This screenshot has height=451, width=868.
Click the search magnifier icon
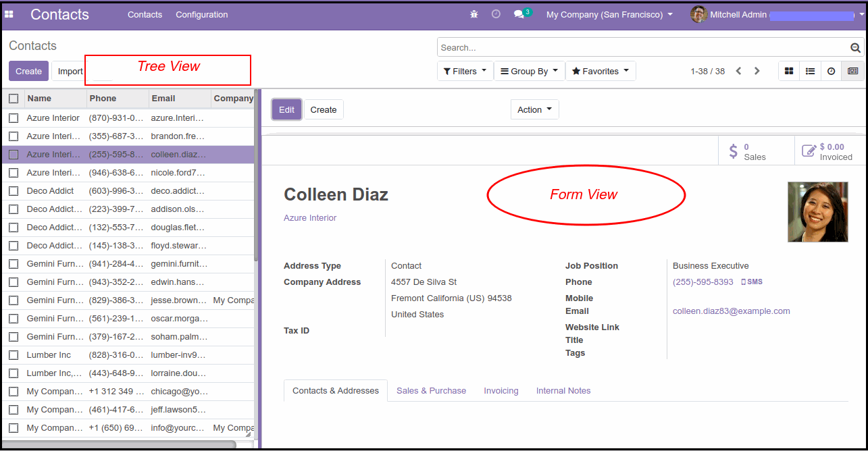point(855,47)
